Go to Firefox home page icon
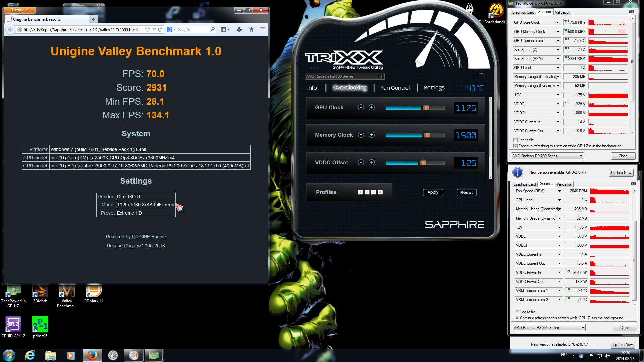The image size is (644, 362). [x=251, y=29]
